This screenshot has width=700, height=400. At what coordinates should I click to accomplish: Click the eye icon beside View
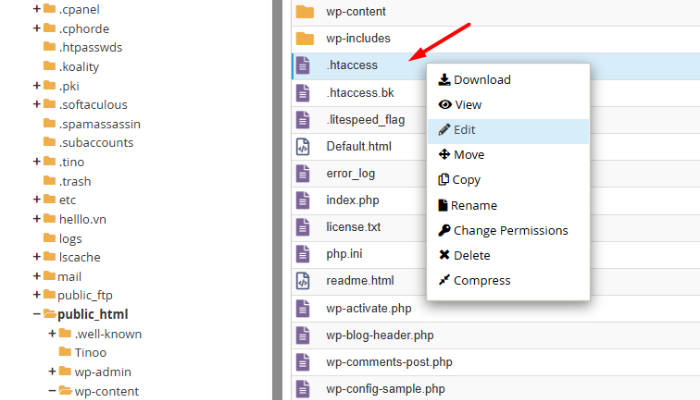tap(444, 105)
